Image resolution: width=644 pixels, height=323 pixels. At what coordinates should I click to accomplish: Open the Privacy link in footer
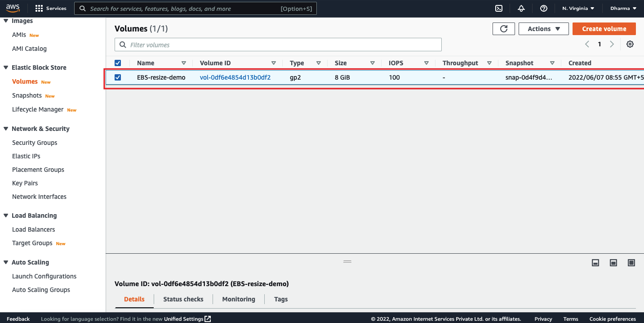tap(543, 319)
